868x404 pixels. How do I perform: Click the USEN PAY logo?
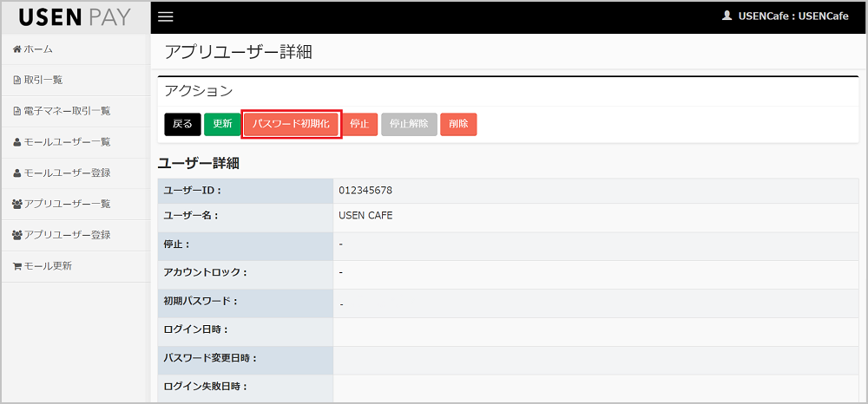(75, 17)
